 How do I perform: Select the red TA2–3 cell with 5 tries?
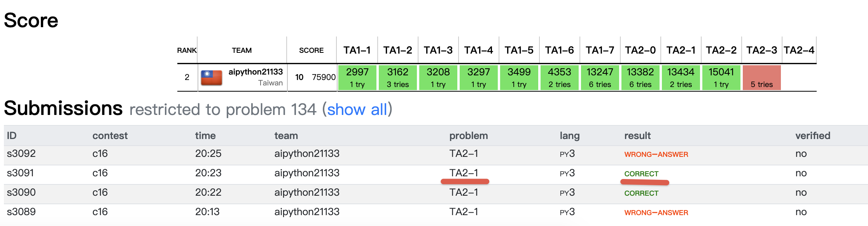[761, 78]
